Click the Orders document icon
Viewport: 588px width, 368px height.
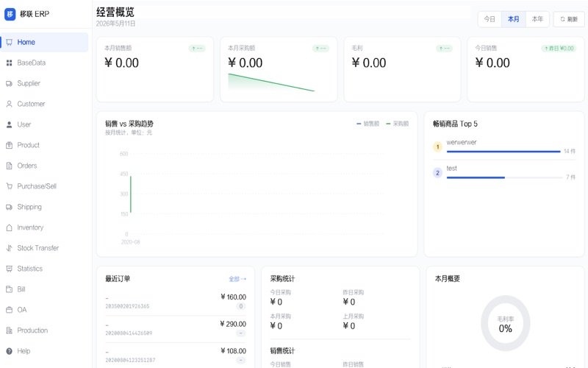[x=9, y=166]
